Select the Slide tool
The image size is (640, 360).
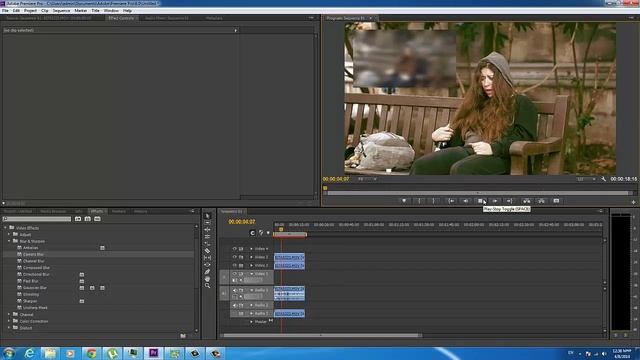(x=207, y=264)
